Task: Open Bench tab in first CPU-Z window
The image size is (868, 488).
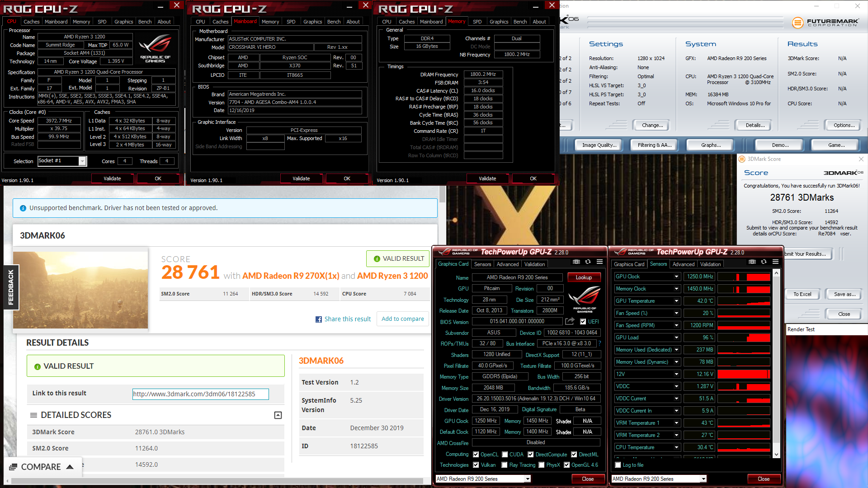Action: (145, 22)
